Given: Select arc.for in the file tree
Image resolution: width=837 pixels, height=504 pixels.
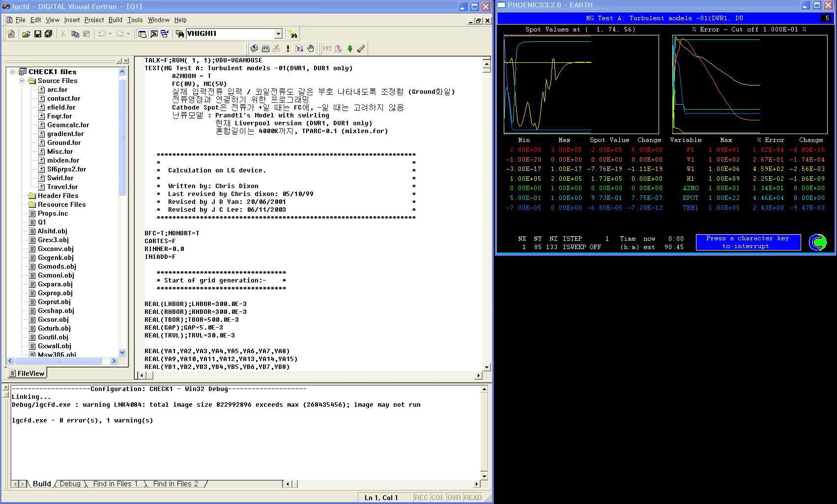Looking at the screenshot, I should pos(57,89).
